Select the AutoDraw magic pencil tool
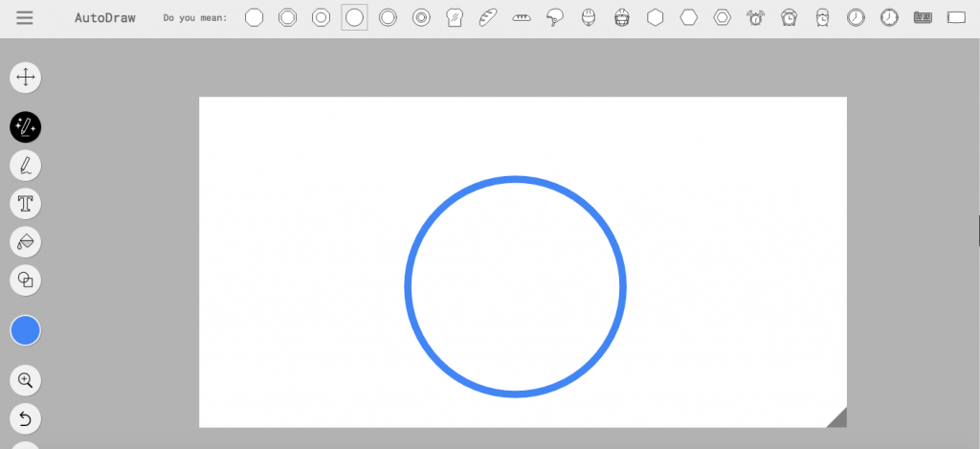Viewport: 980px width, 449px height. (26, 127)
